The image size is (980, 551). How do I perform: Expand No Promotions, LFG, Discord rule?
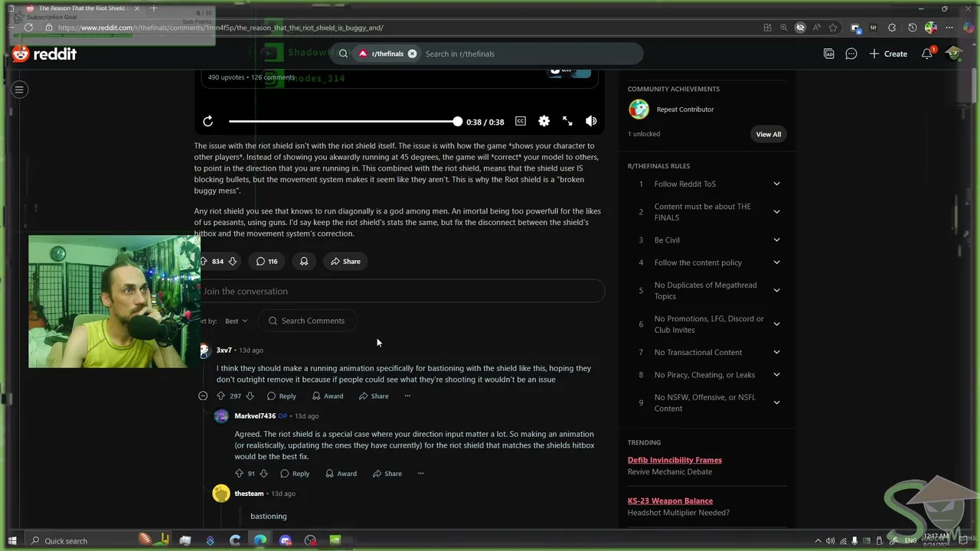point(776,324)
